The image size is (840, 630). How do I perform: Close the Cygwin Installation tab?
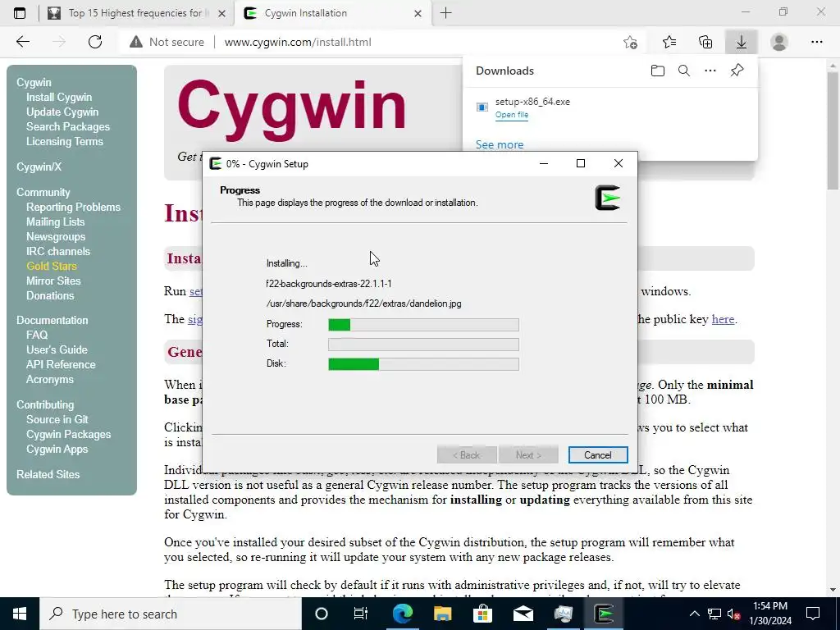(418, 13)
